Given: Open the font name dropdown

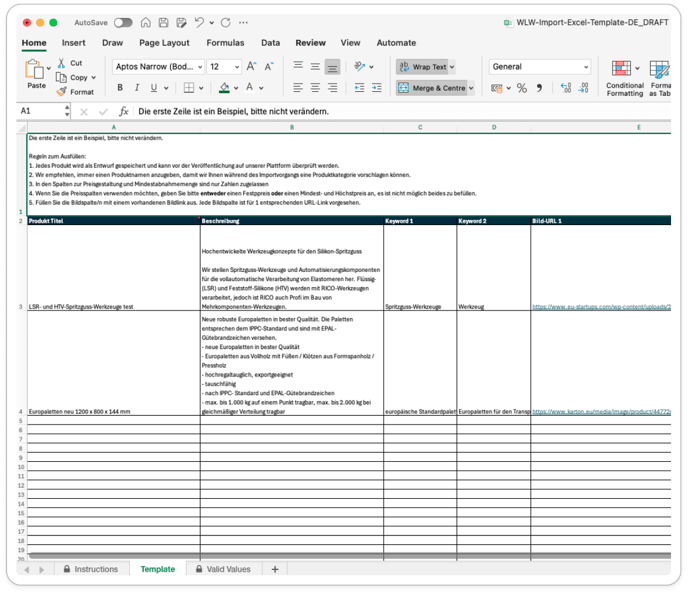Looking at the screenshot, I should (200, 67).
